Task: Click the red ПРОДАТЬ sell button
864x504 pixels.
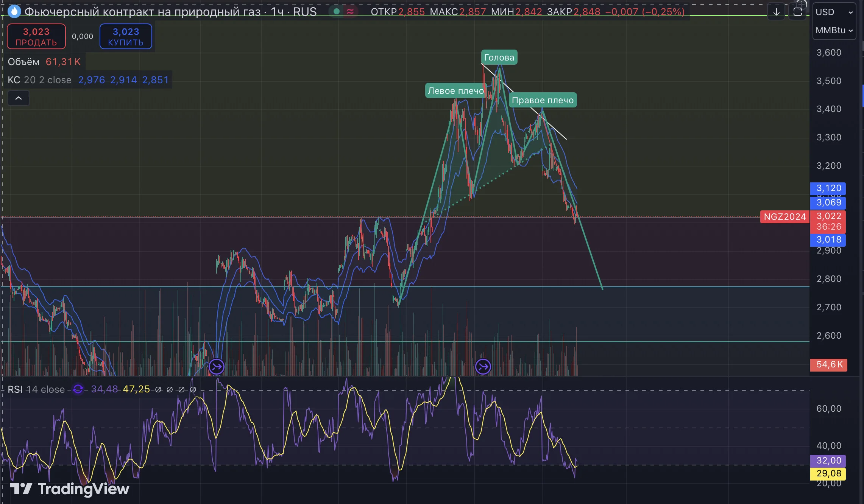Action: [x=36, y=36]
